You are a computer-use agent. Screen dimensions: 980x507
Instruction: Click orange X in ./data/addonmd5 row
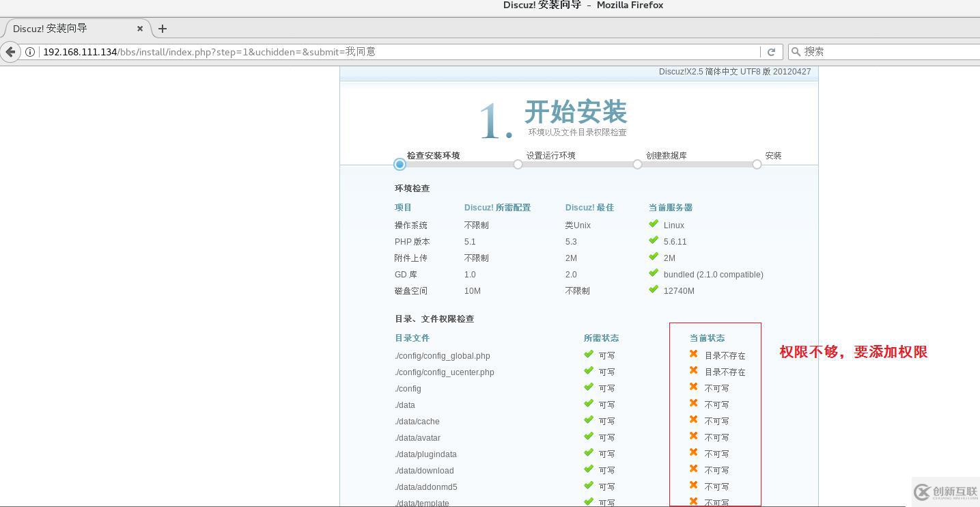click(x=693, y=485)
